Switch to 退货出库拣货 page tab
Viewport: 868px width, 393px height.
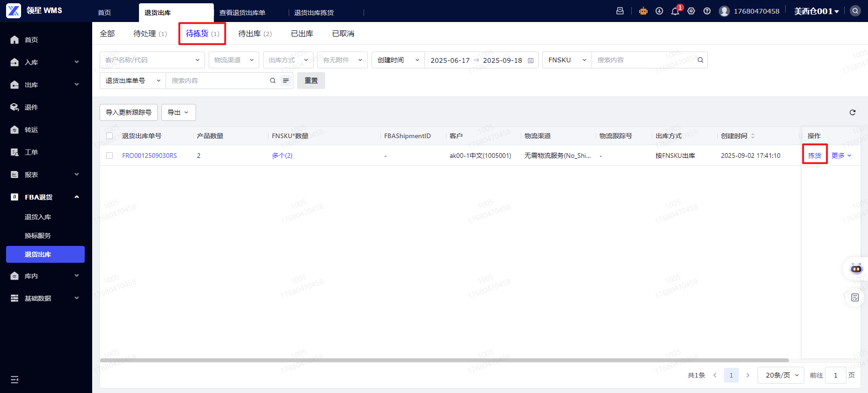pos(314,13)
